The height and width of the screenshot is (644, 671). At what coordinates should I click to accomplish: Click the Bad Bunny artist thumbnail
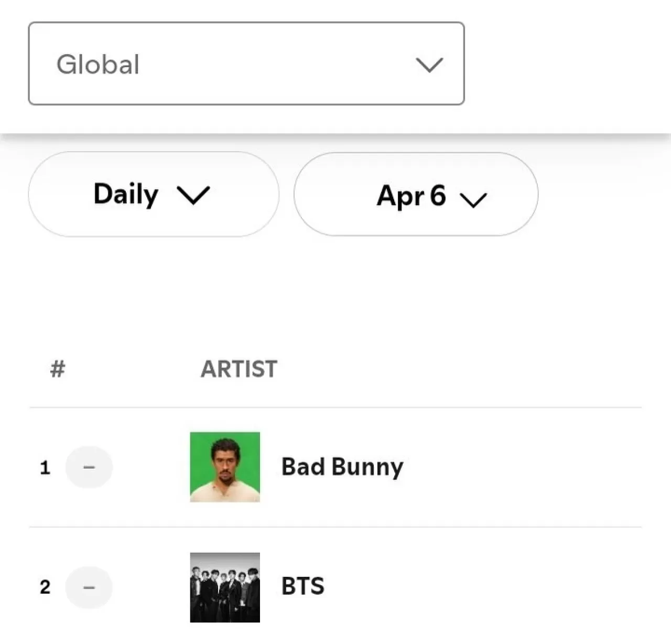224,467
